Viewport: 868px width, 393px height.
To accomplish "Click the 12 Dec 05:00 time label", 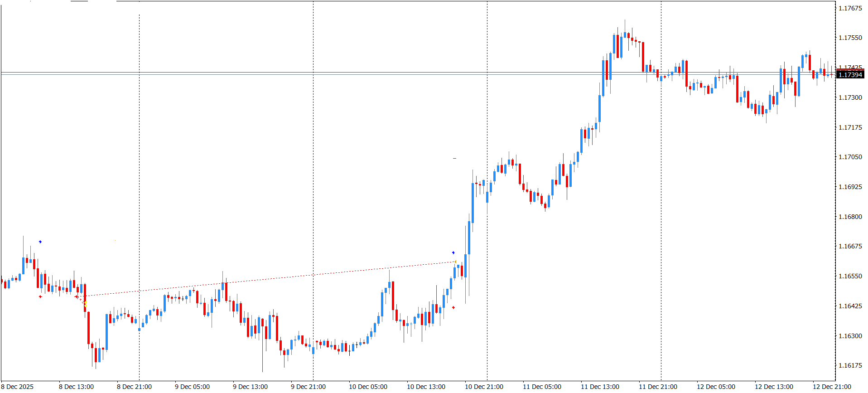I will [716, 387].
